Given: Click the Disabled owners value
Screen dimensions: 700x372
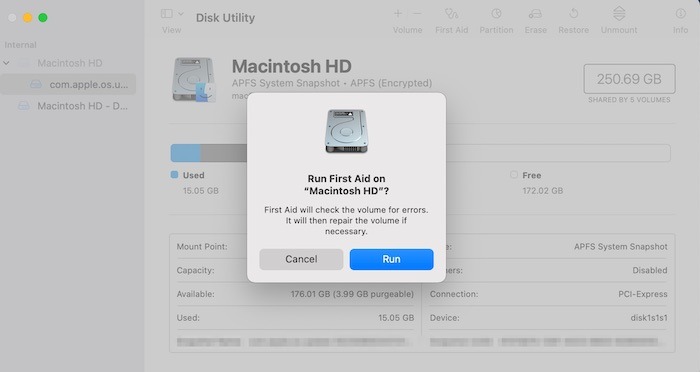Looking at the screenshot, I should (650, 270).
